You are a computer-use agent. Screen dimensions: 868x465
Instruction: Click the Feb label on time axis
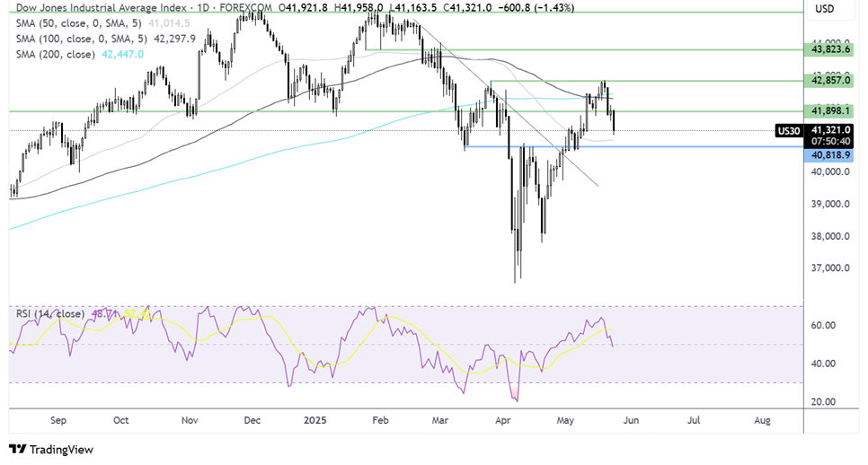point(380,420)
